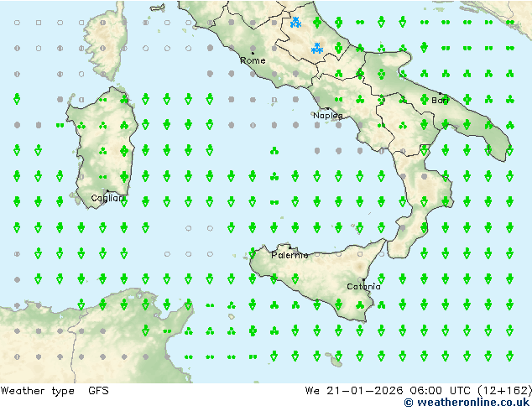Click the Bari city label
532x411 pixels.
(x=440, y=101)
